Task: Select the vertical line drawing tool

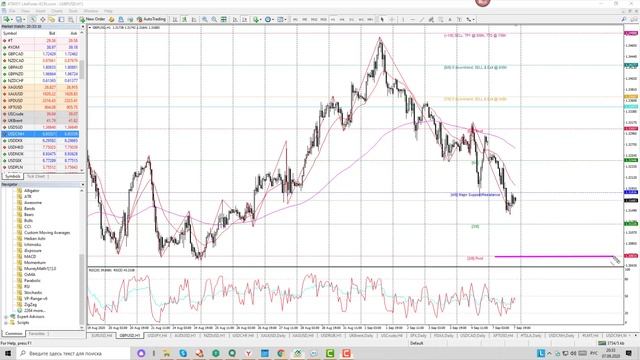Action: tap(403, 19)
